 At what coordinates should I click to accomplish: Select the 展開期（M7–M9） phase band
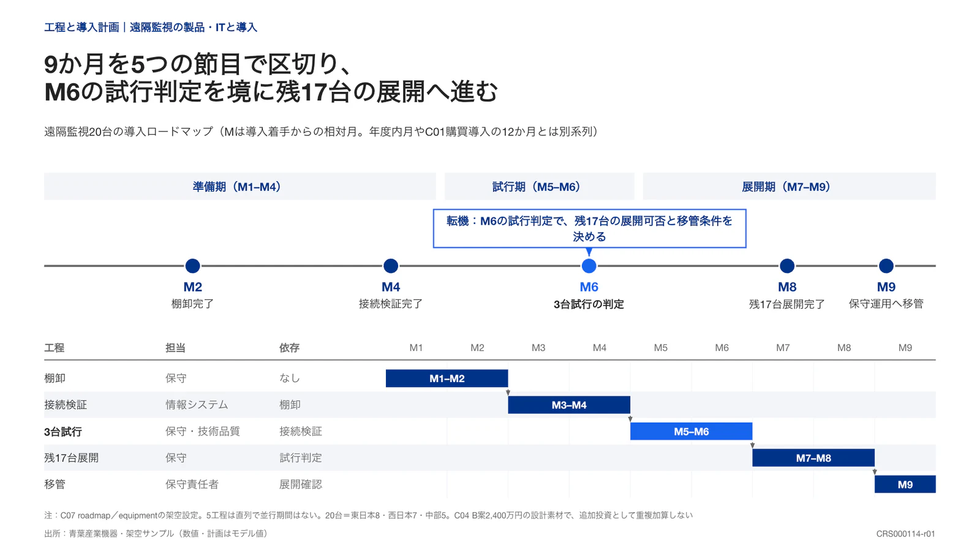(x=789, y=187)
